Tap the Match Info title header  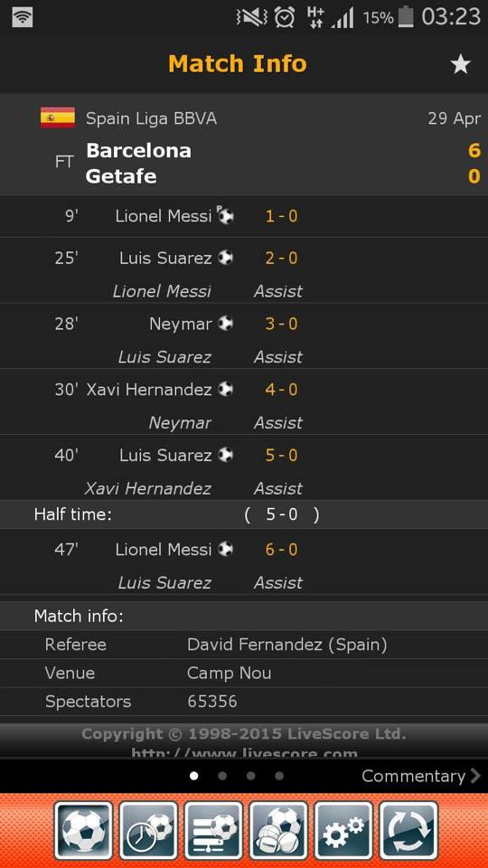coord(238,63)
